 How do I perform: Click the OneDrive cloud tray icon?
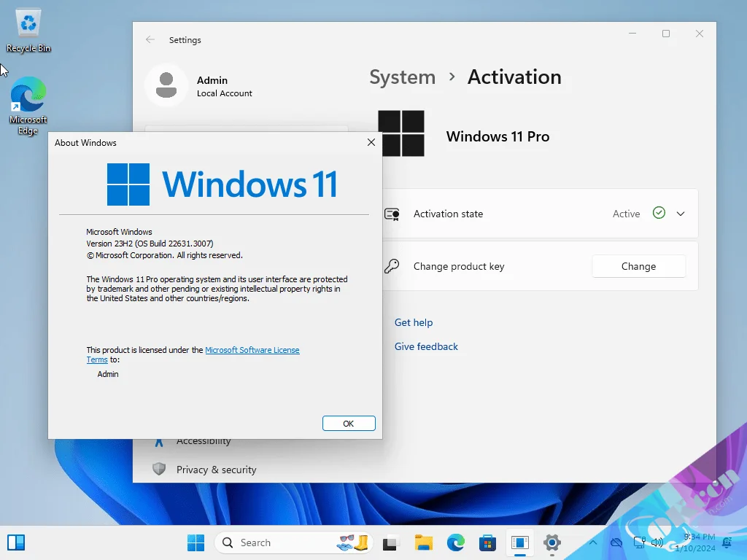pyautogui.click(x=616, y=542)
